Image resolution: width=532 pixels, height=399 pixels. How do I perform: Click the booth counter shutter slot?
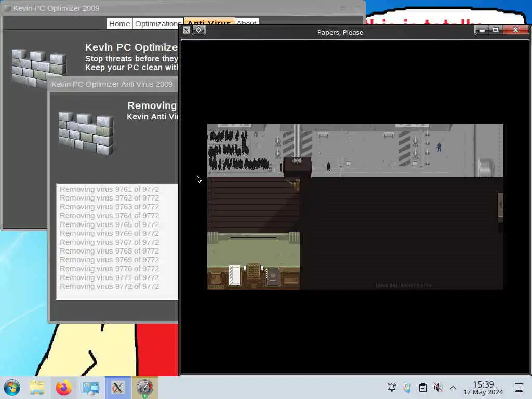254,237
